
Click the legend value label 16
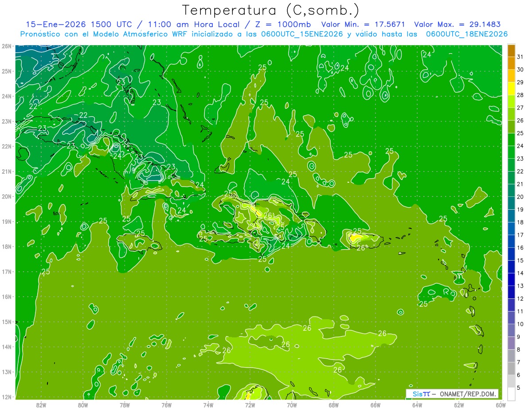(520, 247)
